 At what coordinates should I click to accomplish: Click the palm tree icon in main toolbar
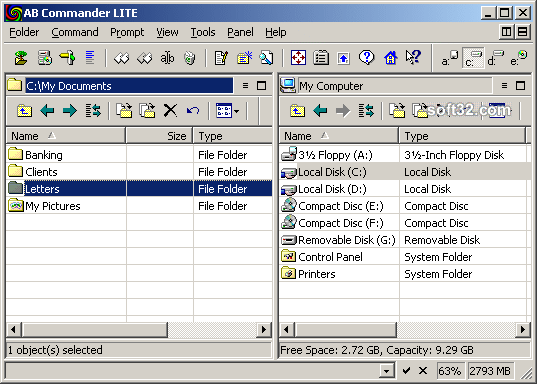pos(21,58)
